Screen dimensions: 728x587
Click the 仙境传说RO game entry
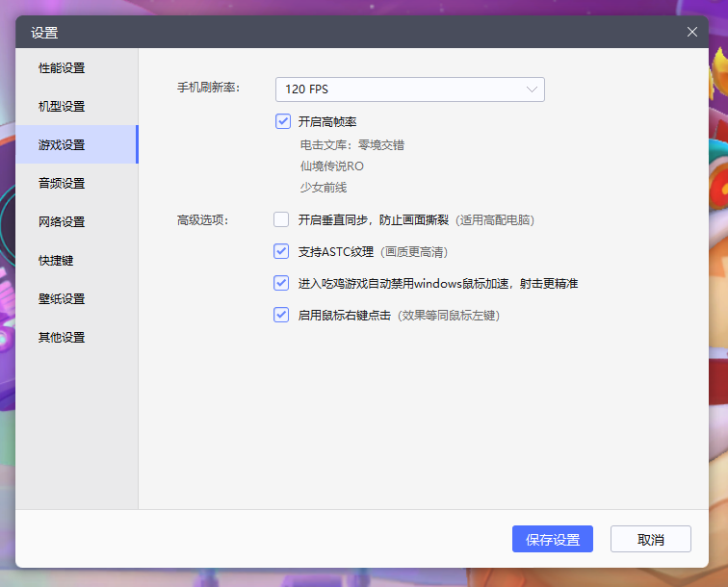(331, 166)
